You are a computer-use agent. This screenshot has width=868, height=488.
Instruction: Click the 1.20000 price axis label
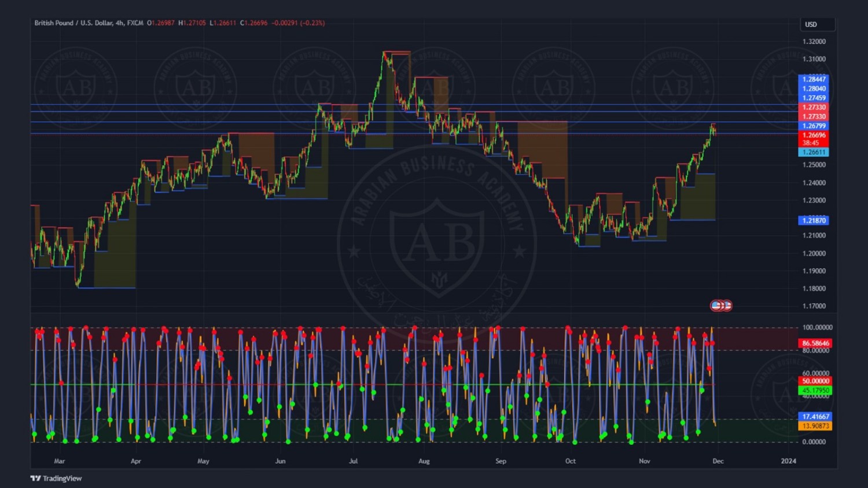click(814, 253)
